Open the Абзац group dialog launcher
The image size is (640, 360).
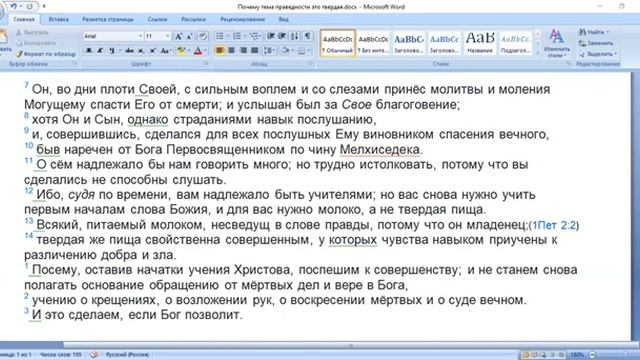point(311,64)
